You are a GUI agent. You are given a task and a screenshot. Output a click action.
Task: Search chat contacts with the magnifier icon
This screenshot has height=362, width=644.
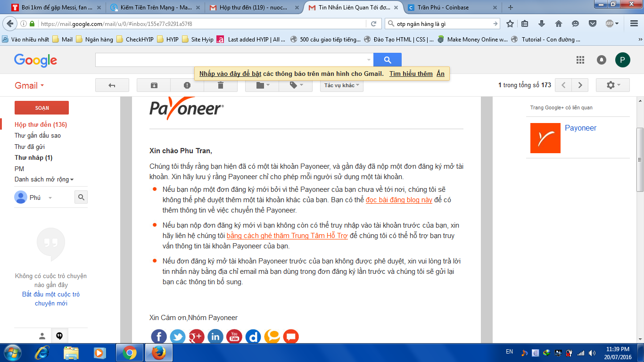pos(81,197)
